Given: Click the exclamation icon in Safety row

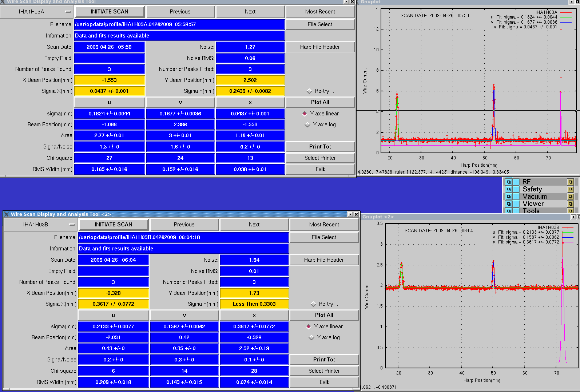Looking at the screenshot, I should pyautogui.click(x=516, y=189).
